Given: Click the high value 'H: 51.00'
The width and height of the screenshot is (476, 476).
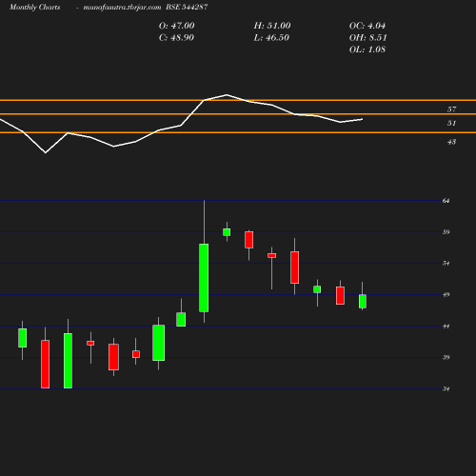Looking at the screenshot, I should [x=272, y=26].
